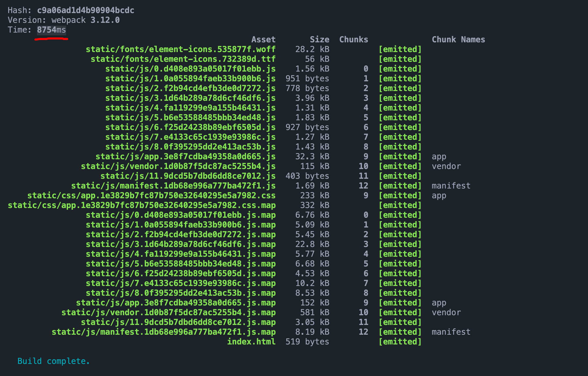
Task: Click the element-icons.535877f.woff font file path
Action: click(181, 49)
